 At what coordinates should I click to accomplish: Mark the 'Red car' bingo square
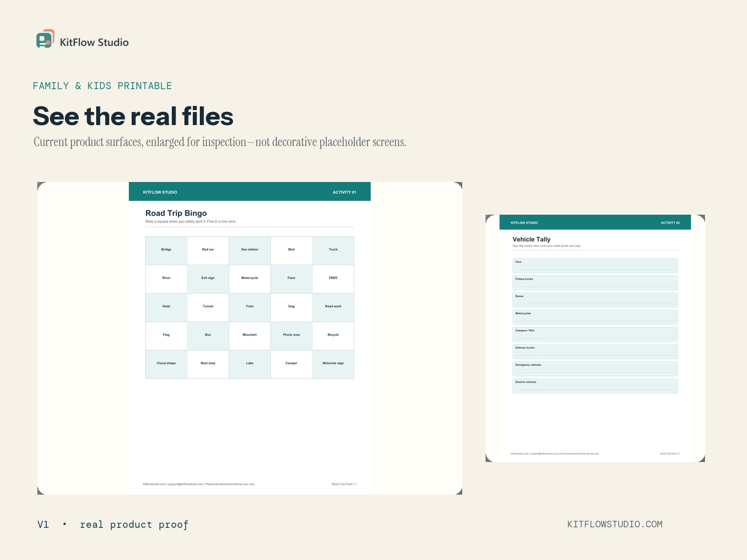(x=208, y=251)
